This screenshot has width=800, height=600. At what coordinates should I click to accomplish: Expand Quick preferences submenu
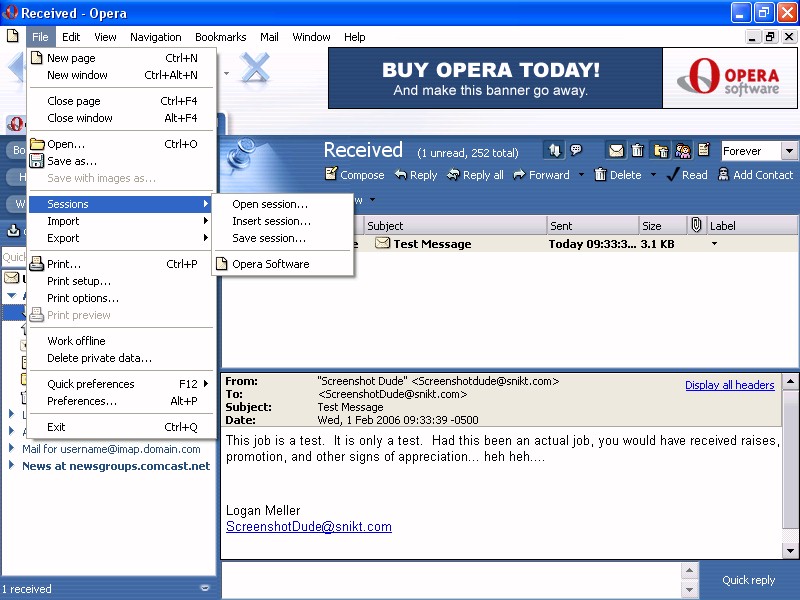coord(121,384)
